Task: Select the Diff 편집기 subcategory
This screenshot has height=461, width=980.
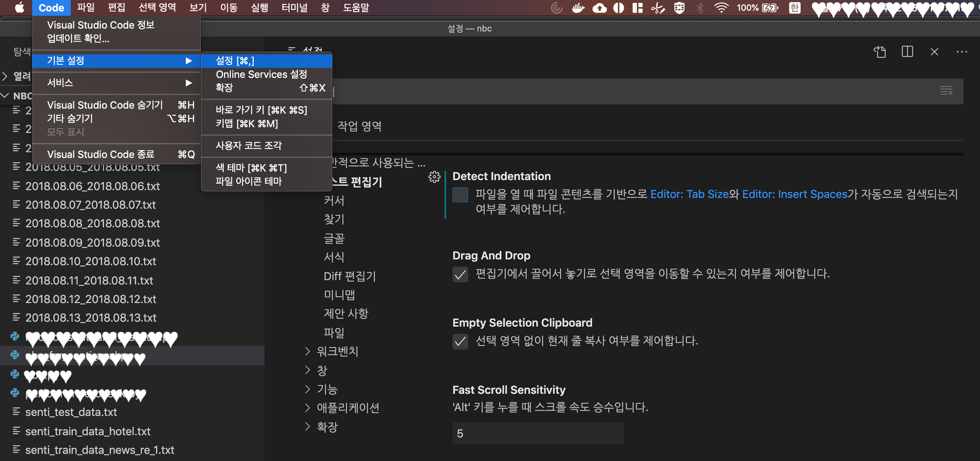Action: pos(349,276)
